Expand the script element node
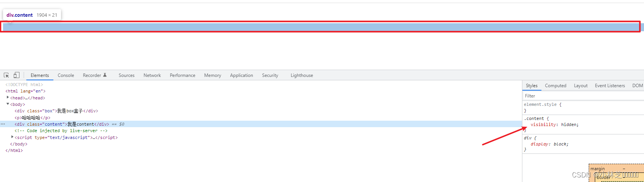The image size is (644, 182). coord(12,137)
